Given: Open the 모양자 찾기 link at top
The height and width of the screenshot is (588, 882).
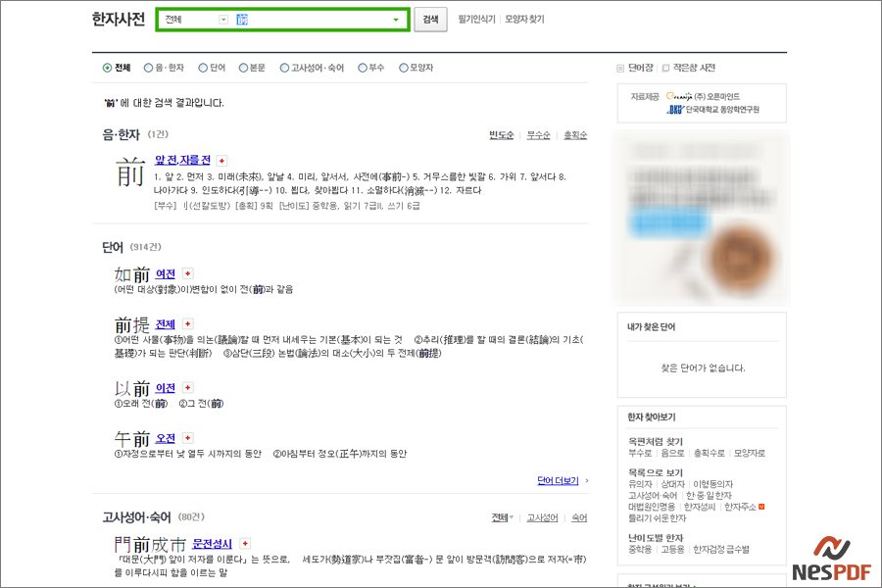Looking at the screenshot, I should 524,20.
